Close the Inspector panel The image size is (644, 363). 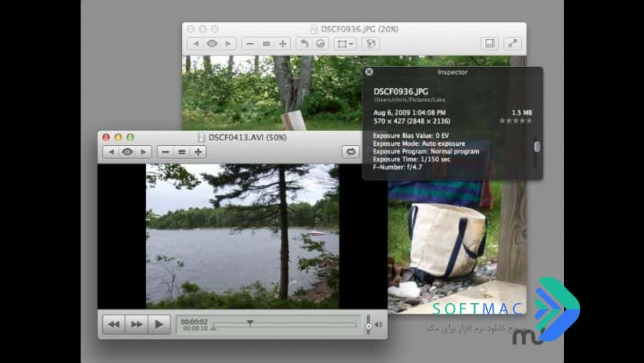(369, 72)
